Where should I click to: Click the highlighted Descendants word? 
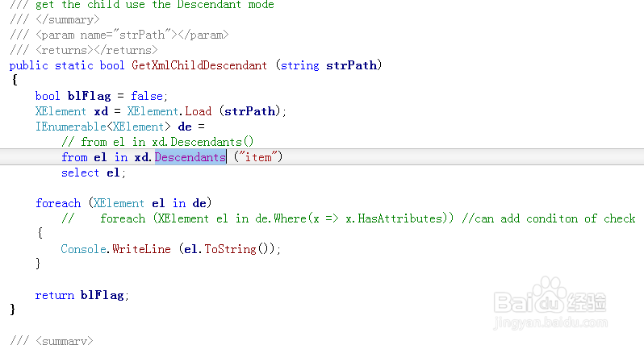pyautogui.click(x=190, y=157)
